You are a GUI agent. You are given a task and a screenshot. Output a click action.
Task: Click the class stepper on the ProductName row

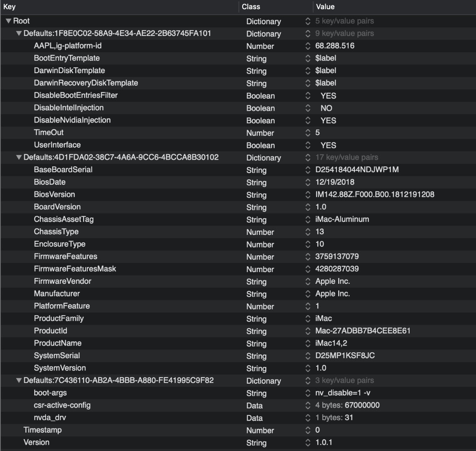[x=308, y=344]
